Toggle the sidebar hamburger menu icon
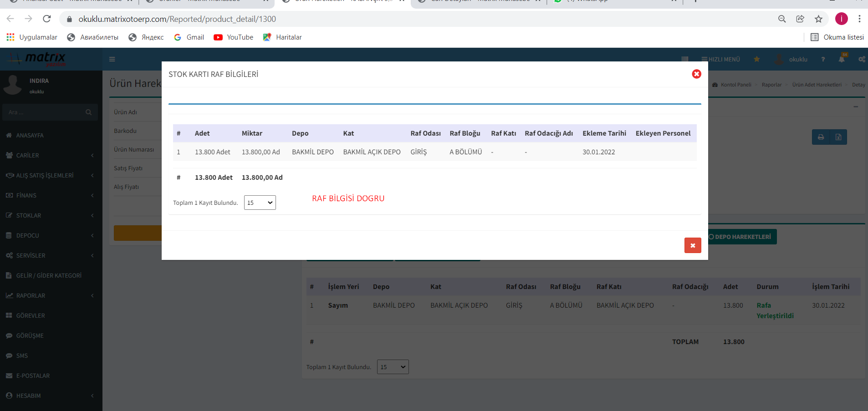Image resolution: width=868 pixels, height=411 pixels. point(112,59)
